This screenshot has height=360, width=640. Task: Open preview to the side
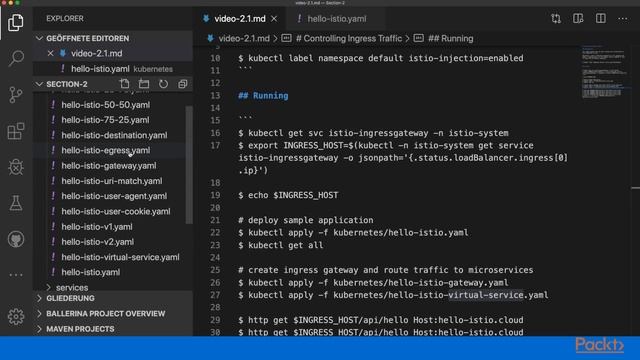pos(578,19)
